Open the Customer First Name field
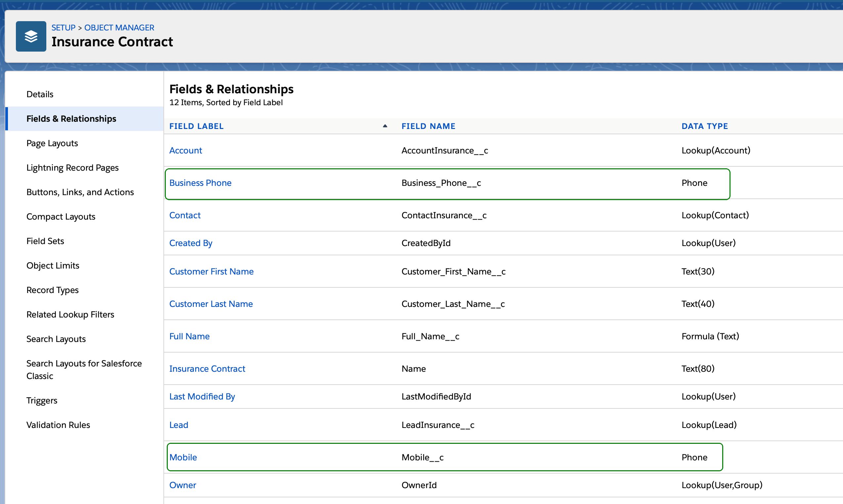The width and height of the screenshot is (843, 504). coord(211,272)
